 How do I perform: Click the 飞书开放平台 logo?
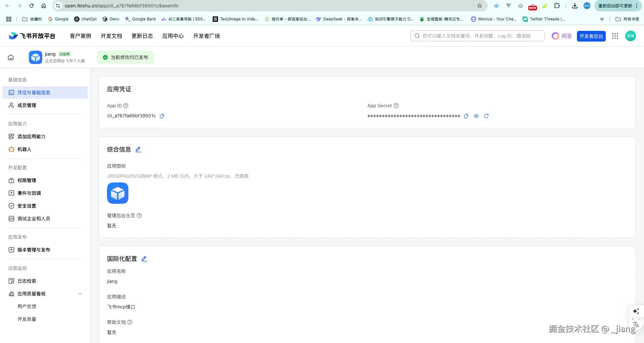click(31, 36)
